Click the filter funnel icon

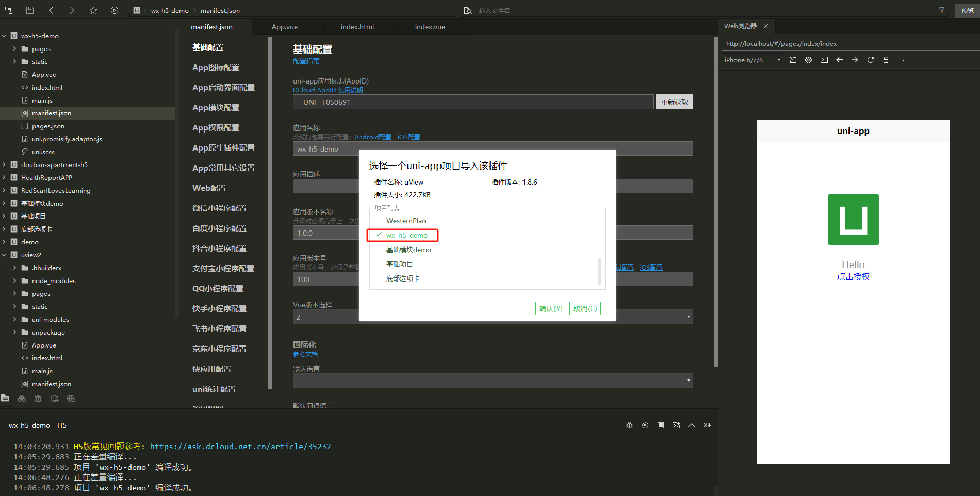(942, 10)
